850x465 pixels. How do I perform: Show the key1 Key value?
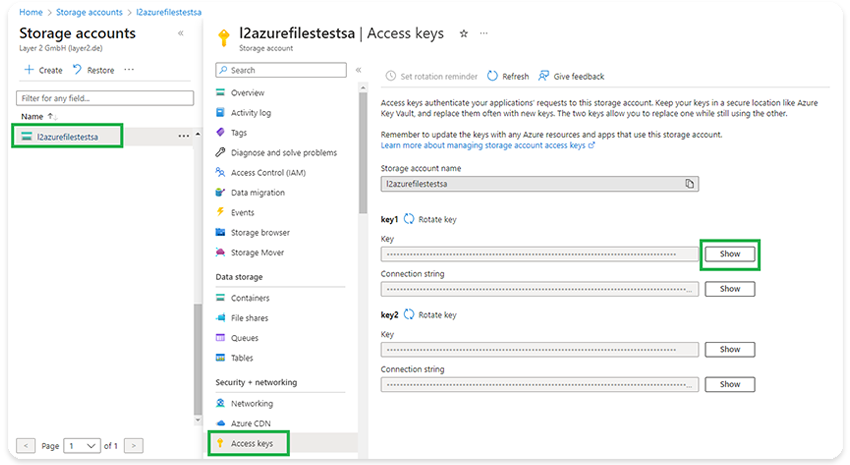click(730, 254)
